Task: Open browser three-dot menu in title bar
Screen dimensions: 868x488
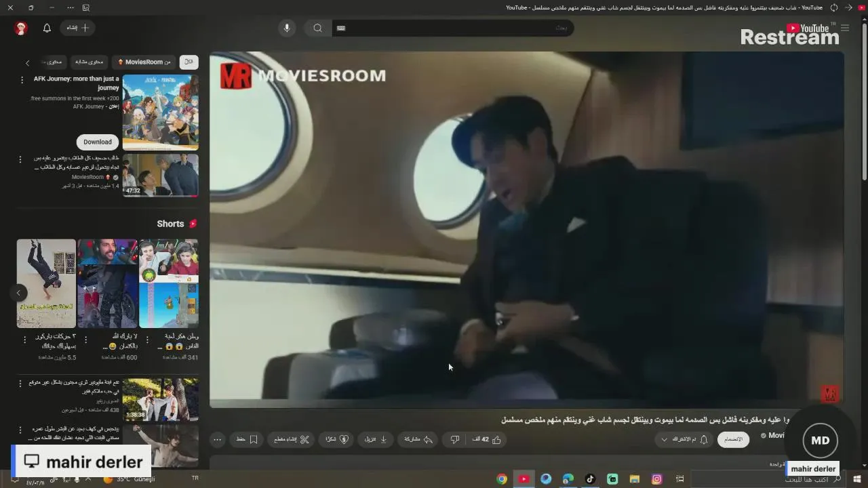Action: [71, 7]
